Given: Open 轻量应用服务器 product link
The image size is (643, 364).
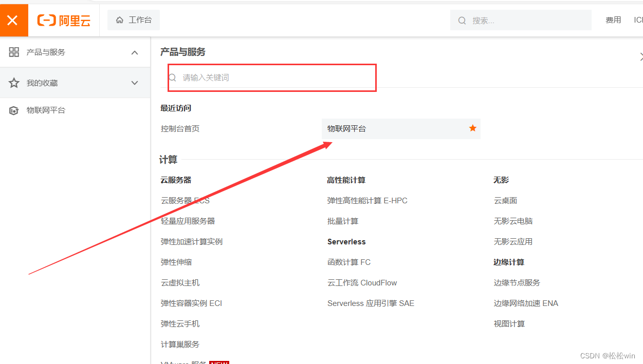Looking at the screenshot, I should [x=188, y=221].
